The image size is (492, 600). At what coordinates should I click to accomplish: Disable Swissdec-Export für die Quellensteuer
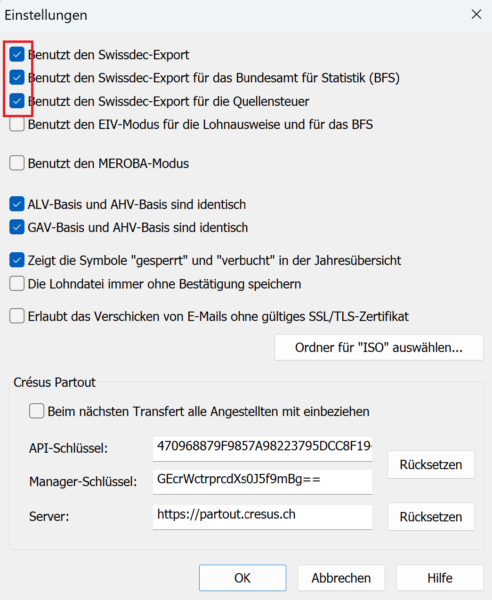(x=17, y=101)
